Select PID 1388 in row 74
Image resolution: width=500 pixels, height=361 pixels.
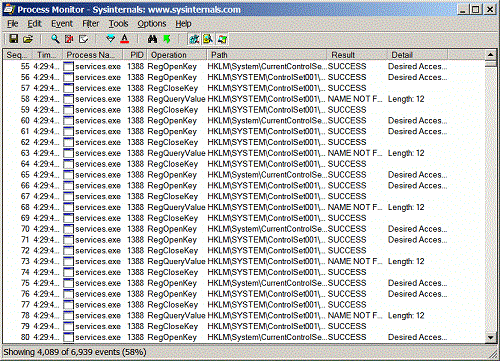[x=135, y=272]
